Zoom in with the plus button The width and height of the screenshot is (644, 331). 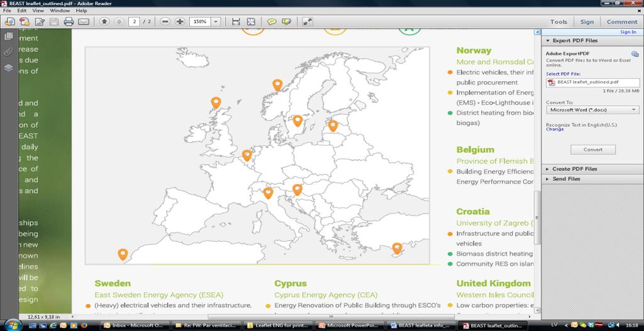click(x=180, y=21)
